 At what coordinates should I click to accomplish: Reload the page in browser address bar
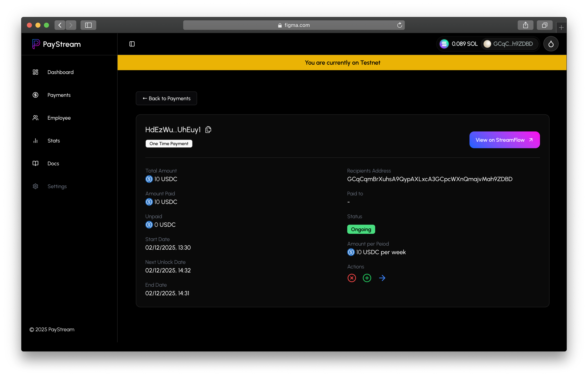[x=399, y=25]
